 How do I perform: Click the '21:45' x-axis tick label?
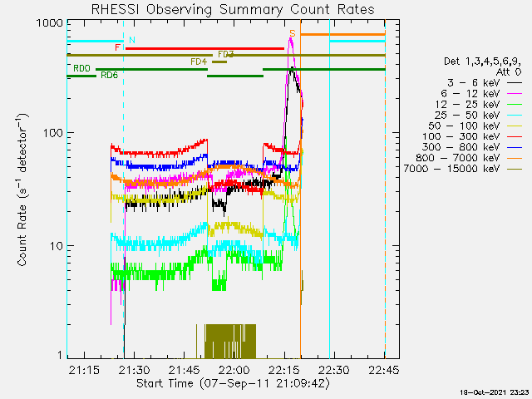185,370
